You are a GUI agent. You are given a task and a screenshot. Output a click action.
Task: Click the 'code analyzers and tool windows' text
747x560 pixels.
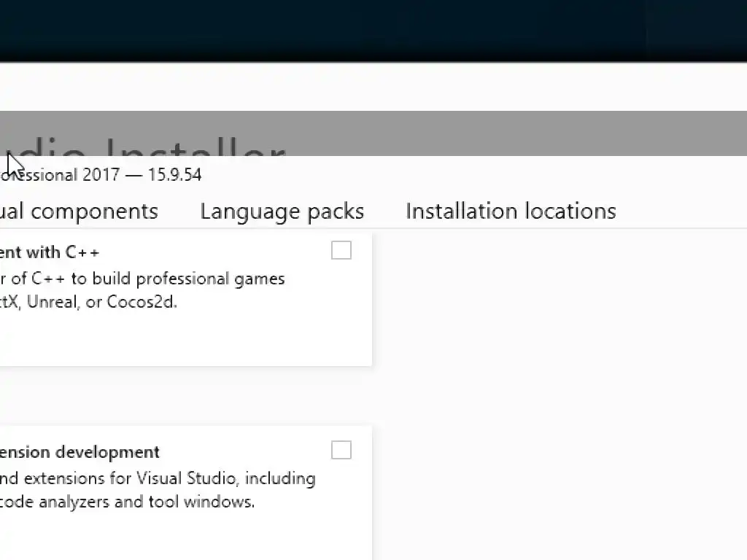tap(128, 502)
